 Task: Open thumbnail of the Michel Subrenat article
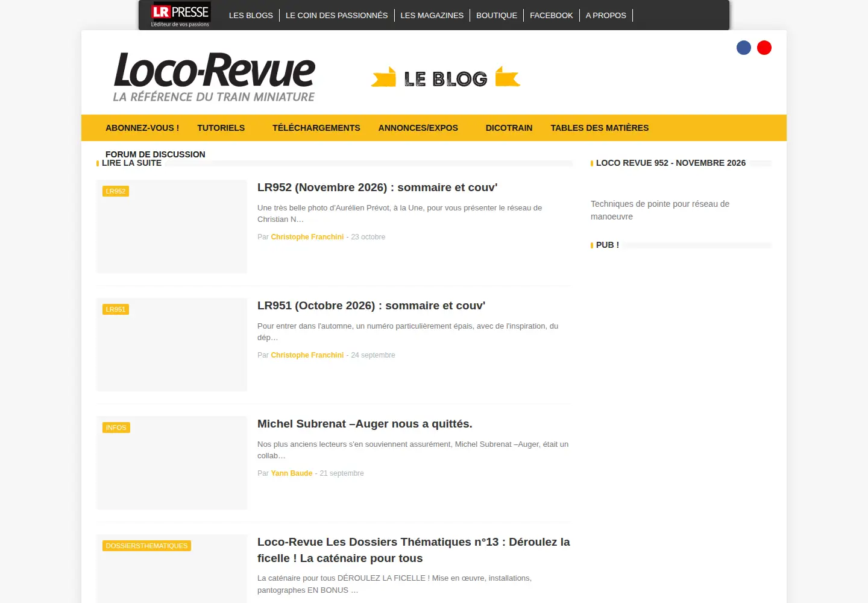tap(172, 463)
